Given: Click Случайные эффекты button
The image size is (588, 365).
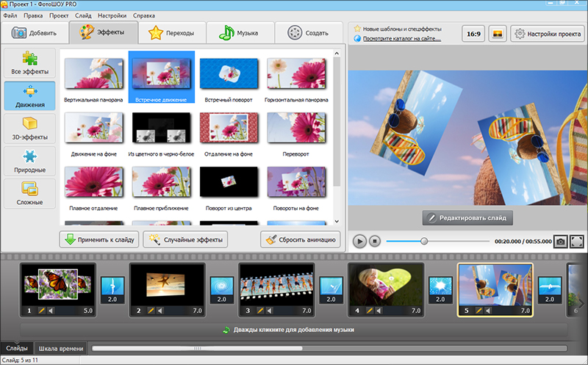Looking at the screenshot, I should [185, 239].
